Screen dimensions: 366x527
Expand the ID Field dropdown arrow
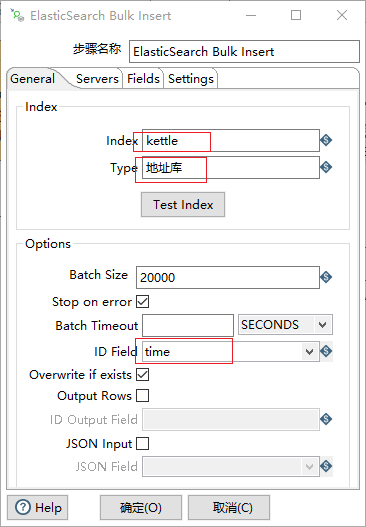click(309, 352)
